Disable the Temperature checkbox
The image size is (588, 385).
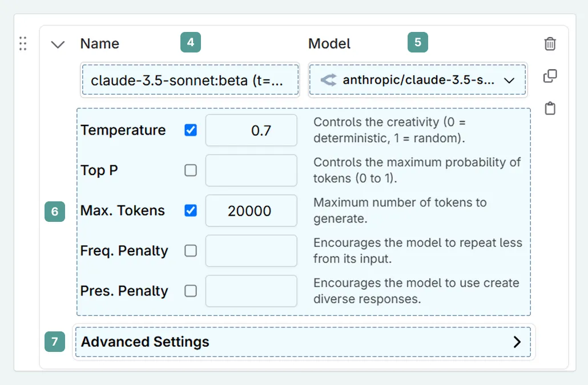(x=190, y=130)
